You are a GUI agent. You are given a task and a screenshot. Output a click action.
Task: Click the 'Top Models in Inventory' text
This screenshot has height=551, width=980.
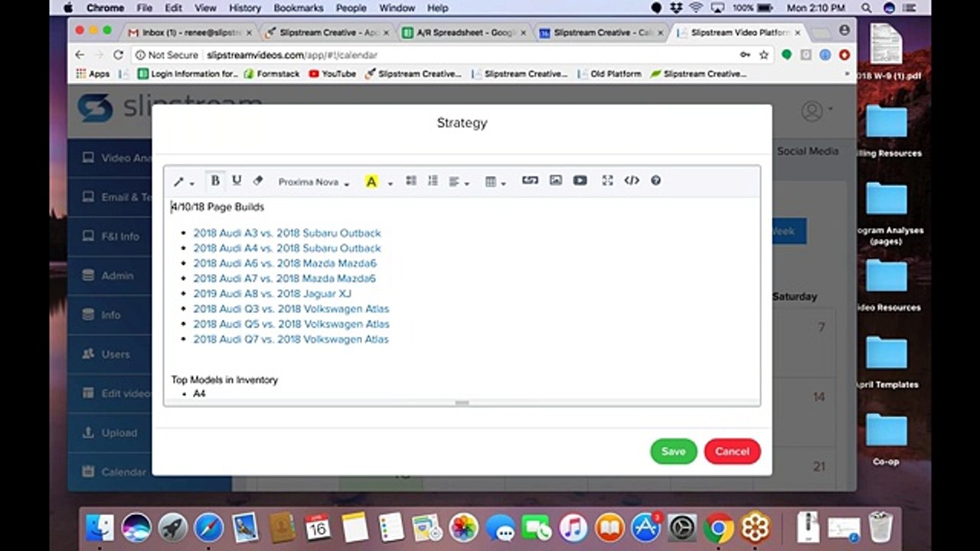pos(224,380)
